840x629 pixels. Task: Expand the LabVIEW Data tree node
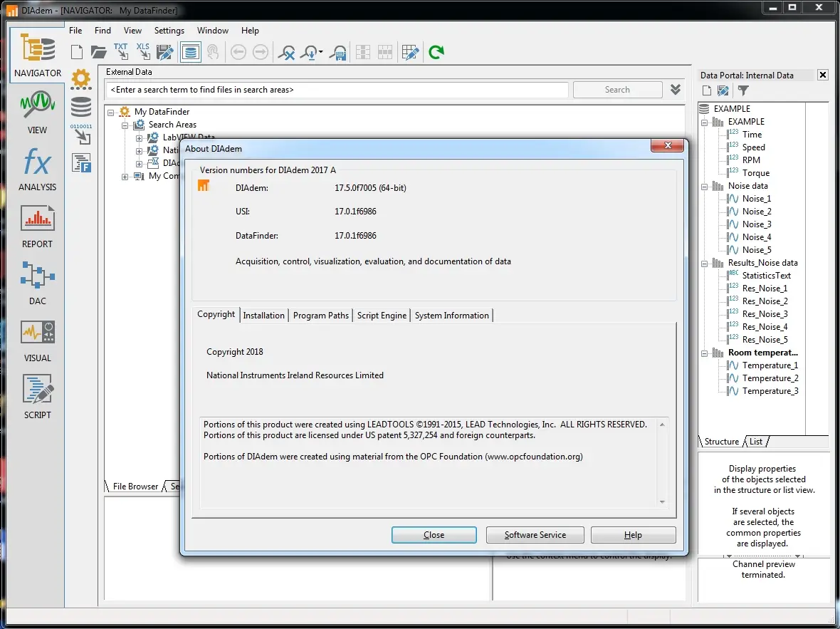pyautogui.click(x=139, y=137)
